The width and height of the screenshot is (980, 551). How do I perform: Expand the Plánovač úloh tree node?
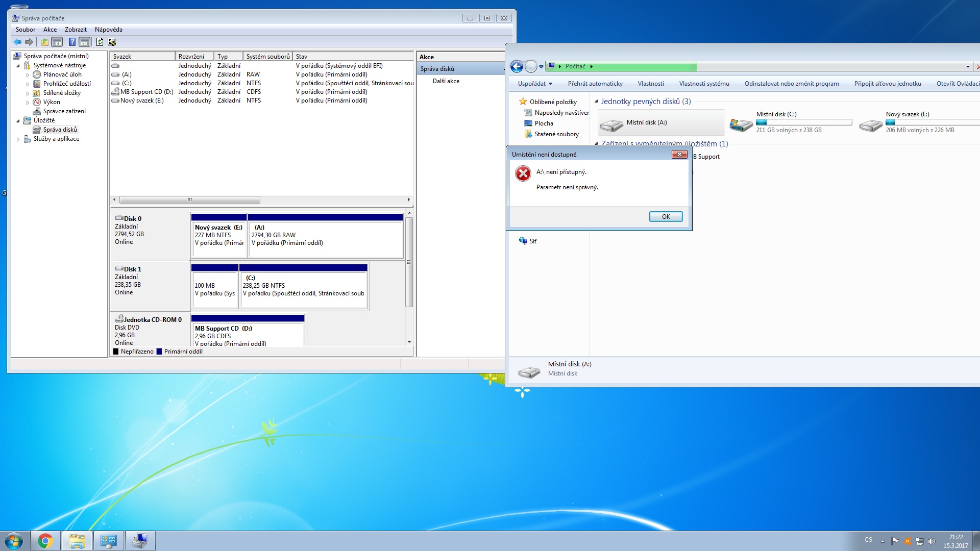[28, 75]
